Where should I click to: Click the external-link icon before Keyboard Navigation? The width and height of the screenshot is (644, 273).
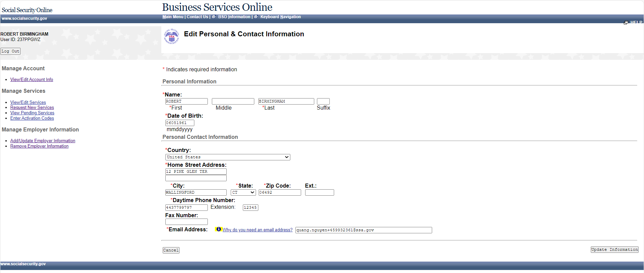pos(256,17)
